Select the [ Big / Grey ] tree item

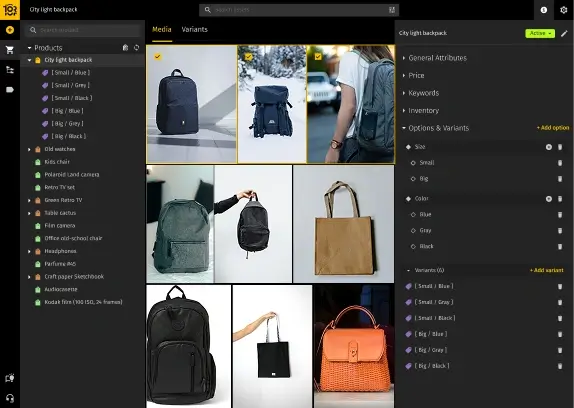68,124
